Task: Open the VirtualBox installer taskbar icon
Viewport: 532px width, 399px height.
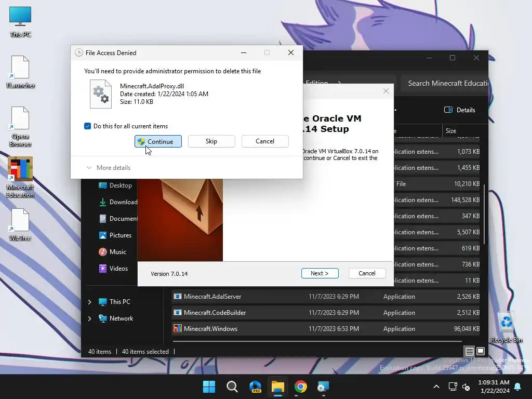Action: point(323,387)
